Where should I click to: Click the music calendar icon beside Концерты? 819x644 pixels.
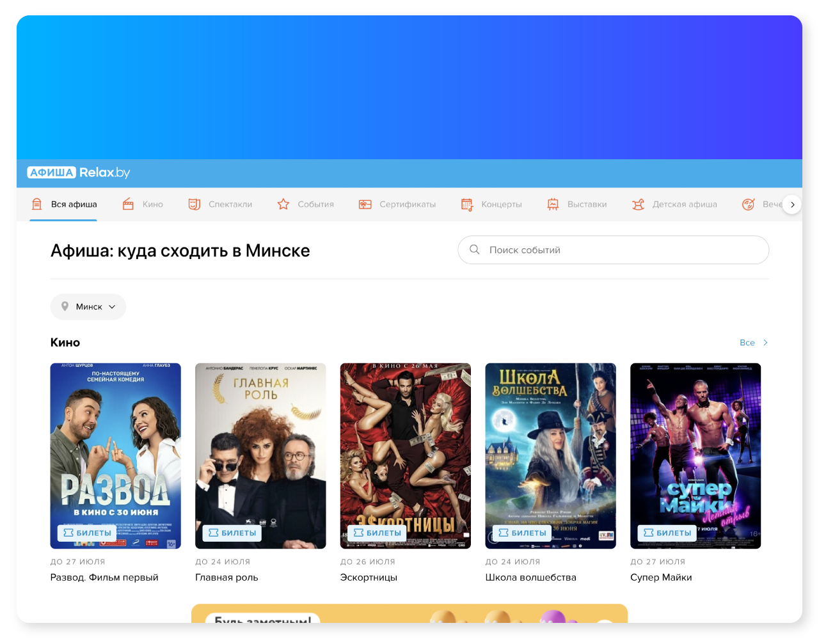point(467,205)
